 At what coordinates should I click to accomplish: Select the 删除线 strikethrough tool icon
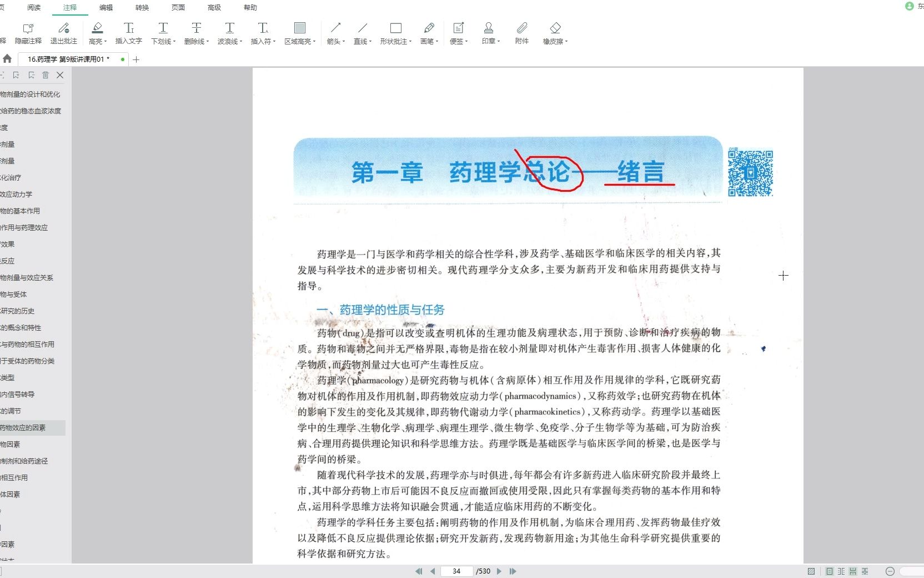point(196,28)
